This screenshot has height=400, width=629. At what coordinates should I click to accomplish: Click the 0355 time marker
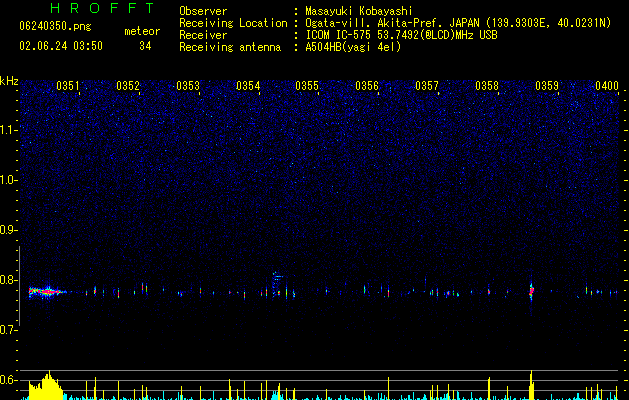coord(307,86)
